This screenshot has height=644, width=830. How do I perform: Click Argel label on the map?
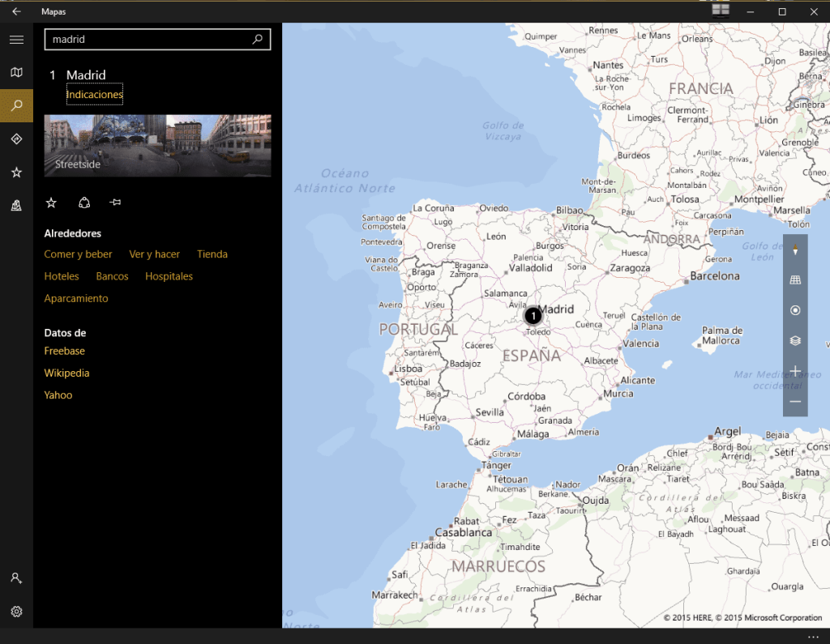(728, 431)
